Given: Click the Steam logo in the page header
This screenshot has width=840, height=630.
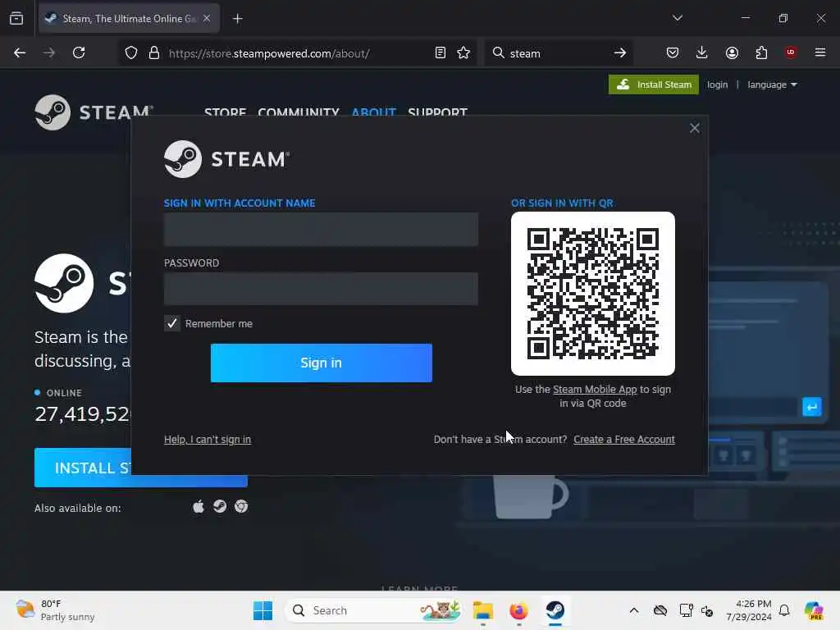Looking at the screenshot, I should tap(94, 112).
